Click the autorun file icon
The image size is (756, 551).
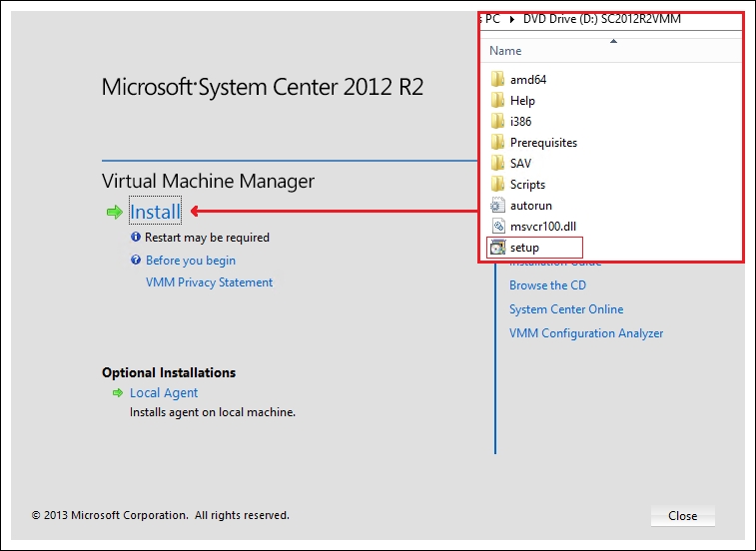click(498, 206)
